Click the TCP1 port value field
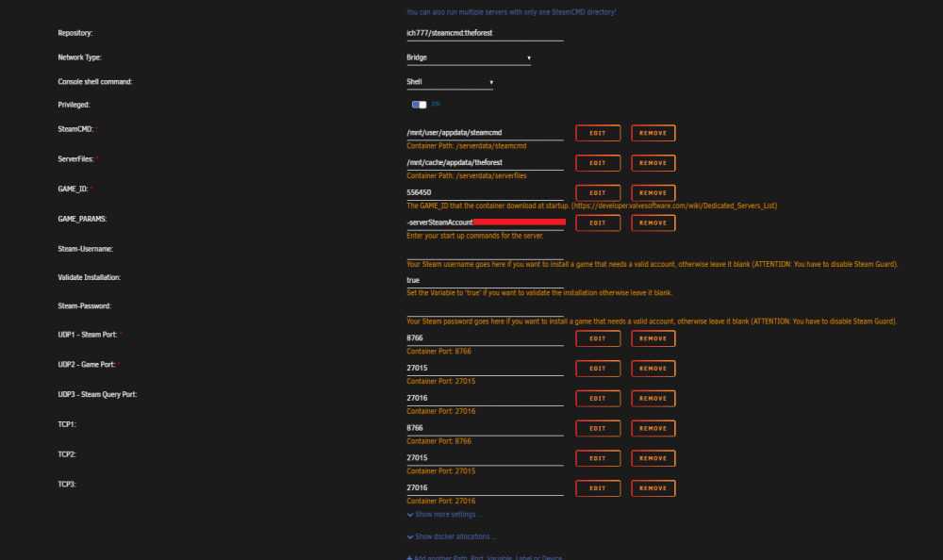Viewport: 943px width, 560px height. click(485, 428)
